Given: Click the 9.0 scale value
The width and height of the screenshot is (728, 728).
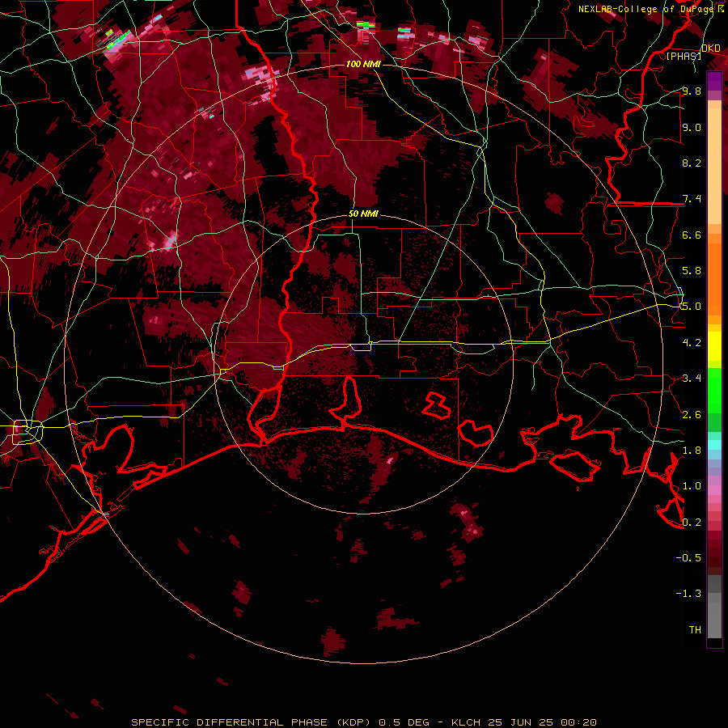Looking at the screenshot, I should [x=691, y=127].
